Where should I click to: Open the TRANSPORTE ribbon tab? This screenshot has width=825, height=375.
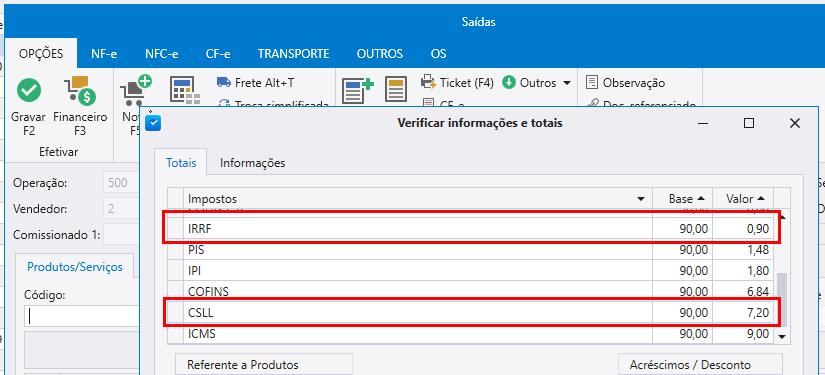click(294, 54)
